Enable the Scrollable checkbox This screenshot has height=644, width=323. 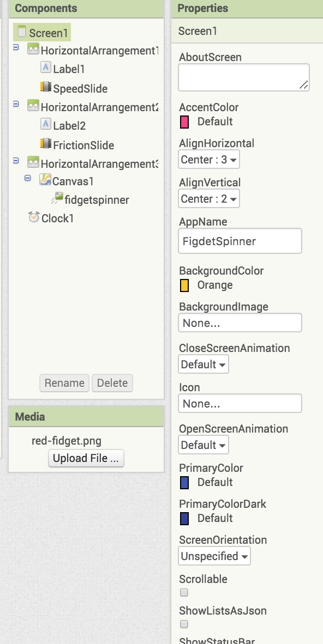pyautogui.click(x=184, y=592)
